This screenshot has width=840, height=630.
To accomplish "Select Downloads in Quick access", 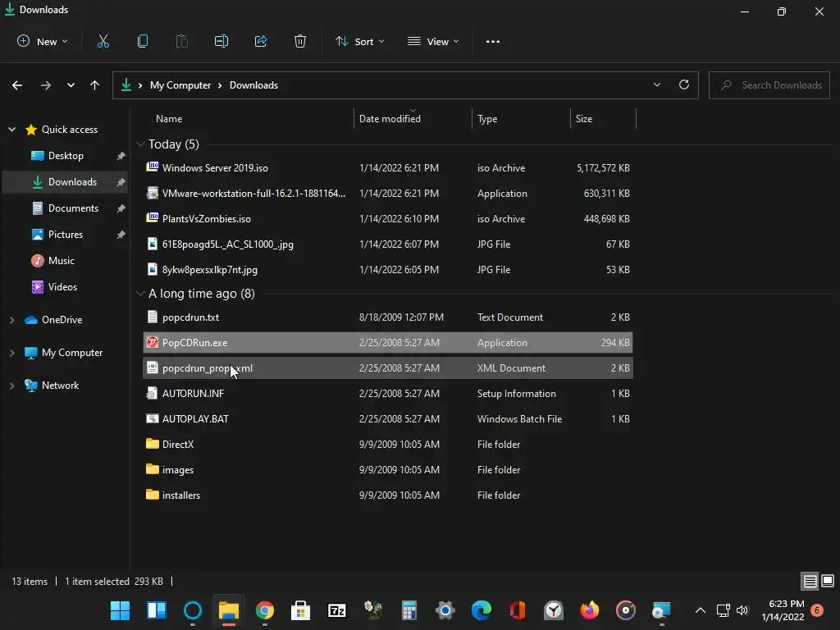I will click(64, 182).
